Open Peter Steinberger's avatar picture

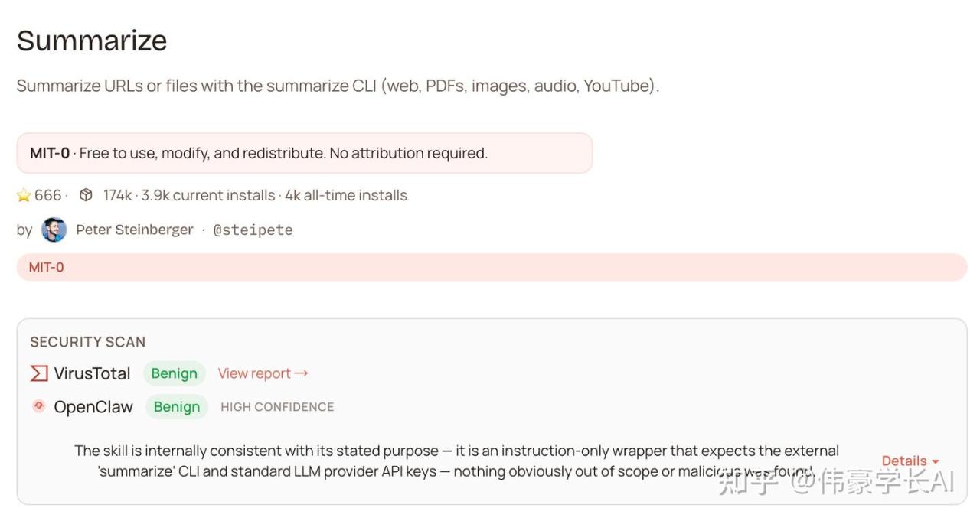tap(54, 230)
